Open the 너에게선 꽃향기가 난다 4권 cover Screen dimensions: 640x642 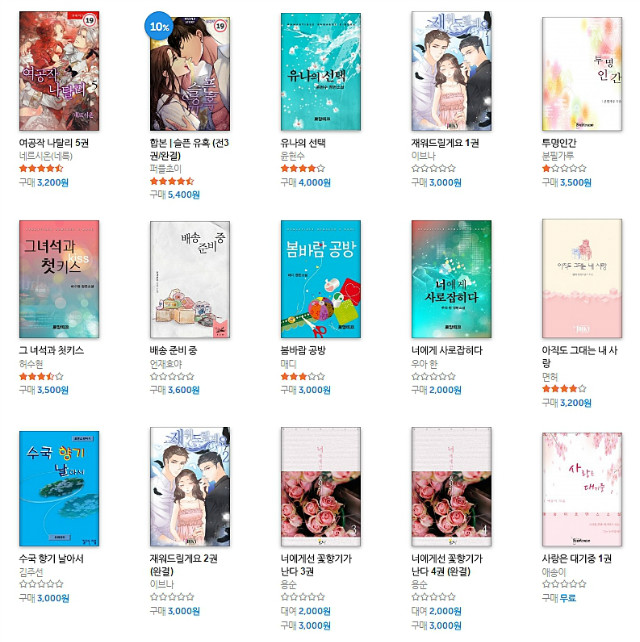point(451,487)
